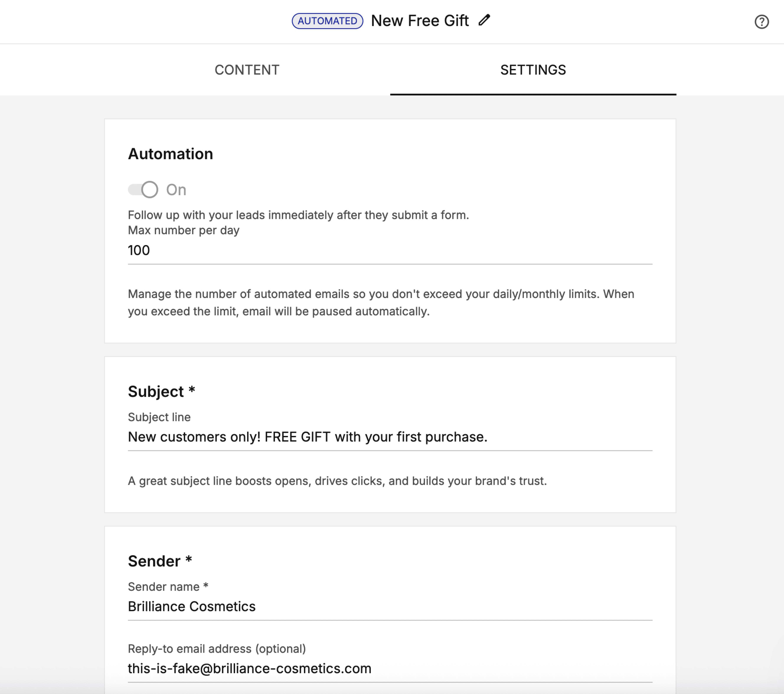Click the 'Subject *' section heading
The width and height of the screenshot is (784, 694).
[x=162, y=392]
